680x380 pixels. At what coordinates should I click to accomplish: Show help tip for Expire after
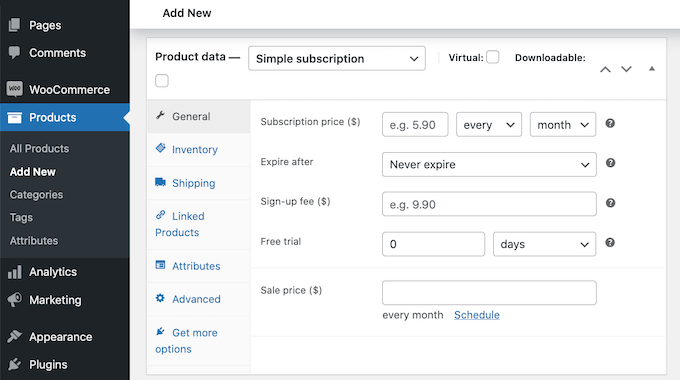(x=610, y=163)
